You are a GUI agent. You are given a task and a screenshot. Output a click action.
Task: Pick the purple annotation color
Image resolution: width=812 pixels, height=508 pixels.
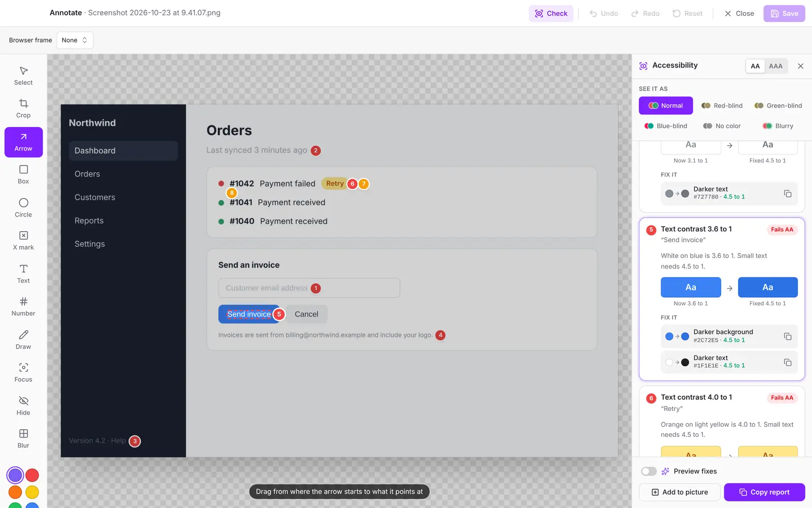15,475
